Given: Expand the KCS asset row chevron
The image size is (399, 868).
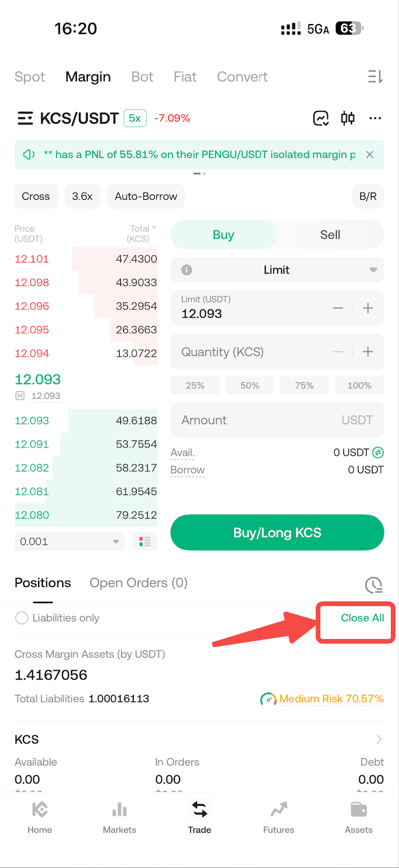Looking at the screenshot, I should 379,739.
